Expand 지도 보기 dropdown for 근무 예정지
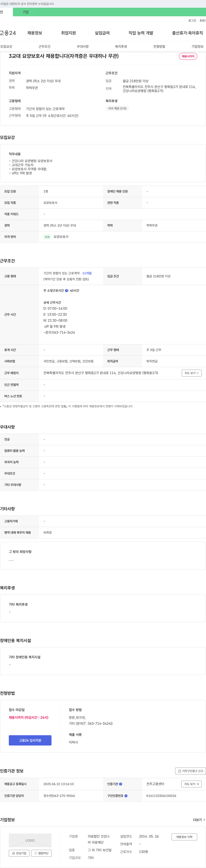Viewport: 206px width, 868px height. [192, 373]
